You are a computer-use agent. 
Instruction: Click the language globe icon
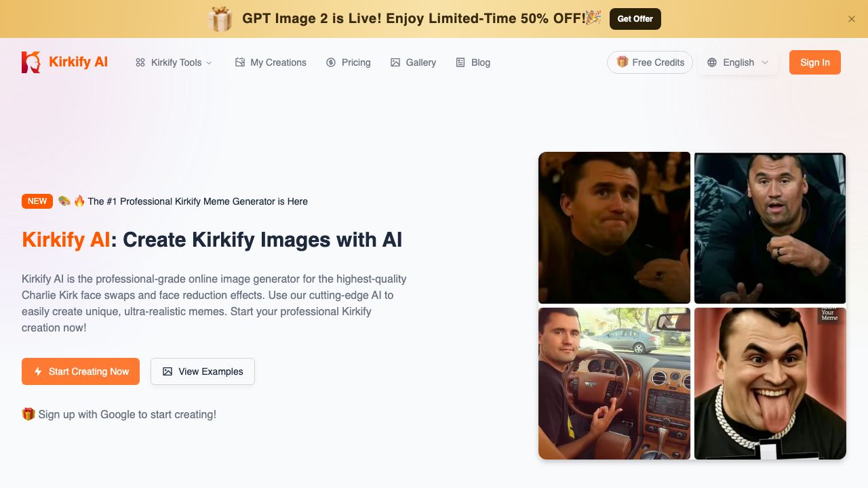coord(712,62)
